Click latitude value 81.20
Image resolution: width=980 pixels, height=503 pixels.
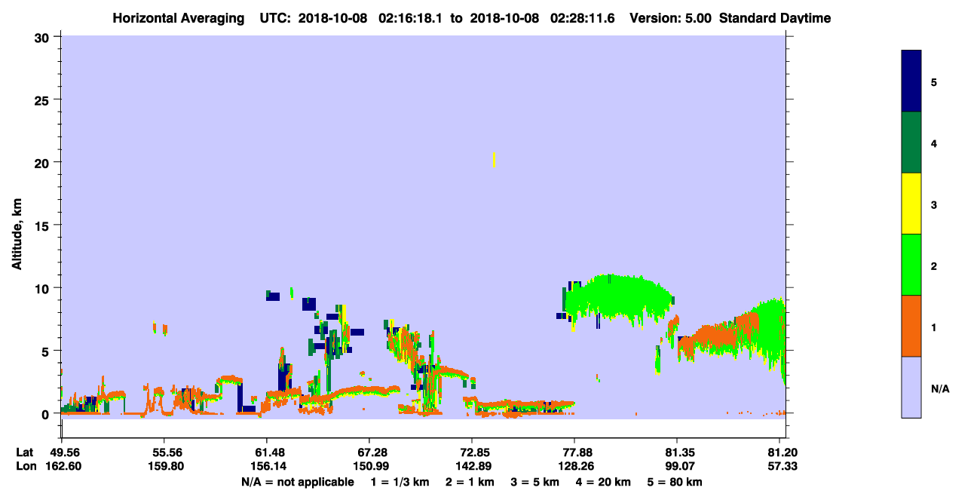point(783,452)
